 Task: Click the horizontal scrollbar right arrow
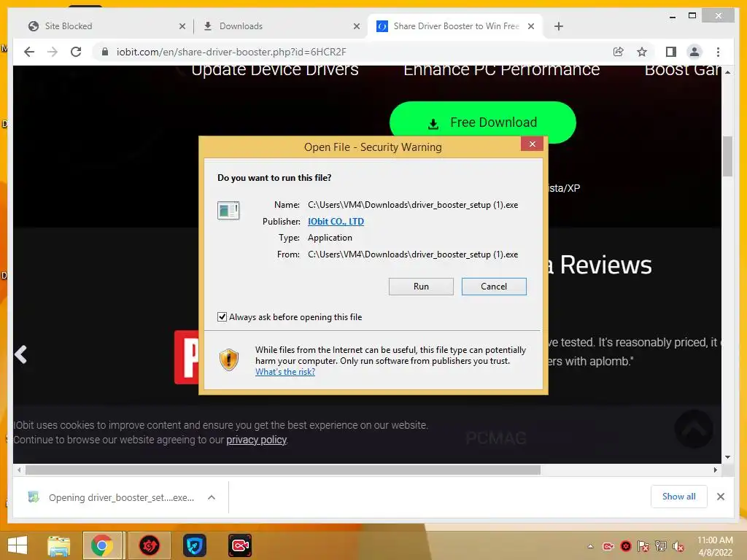coord(715,470)
